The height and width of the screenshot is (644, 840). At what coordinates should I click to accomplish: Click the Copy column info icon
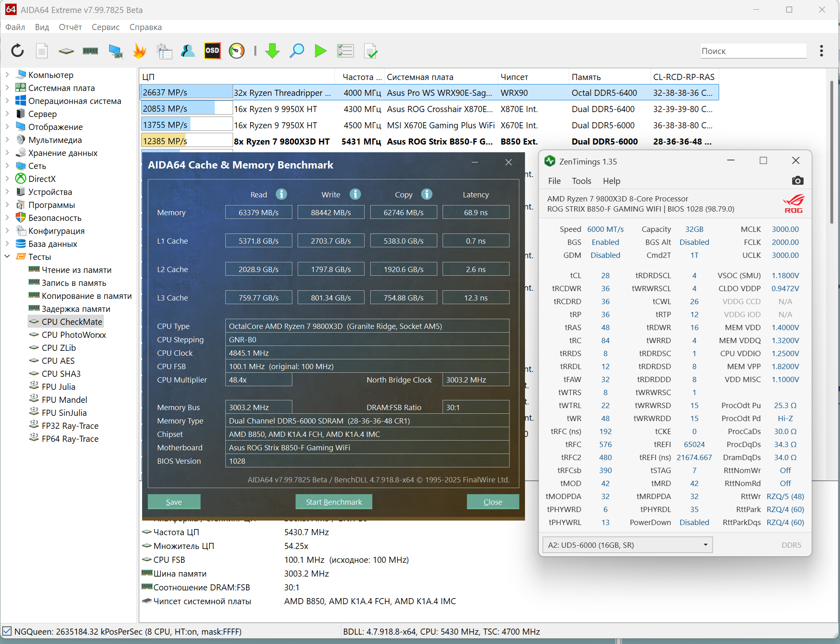coord(426,194)
